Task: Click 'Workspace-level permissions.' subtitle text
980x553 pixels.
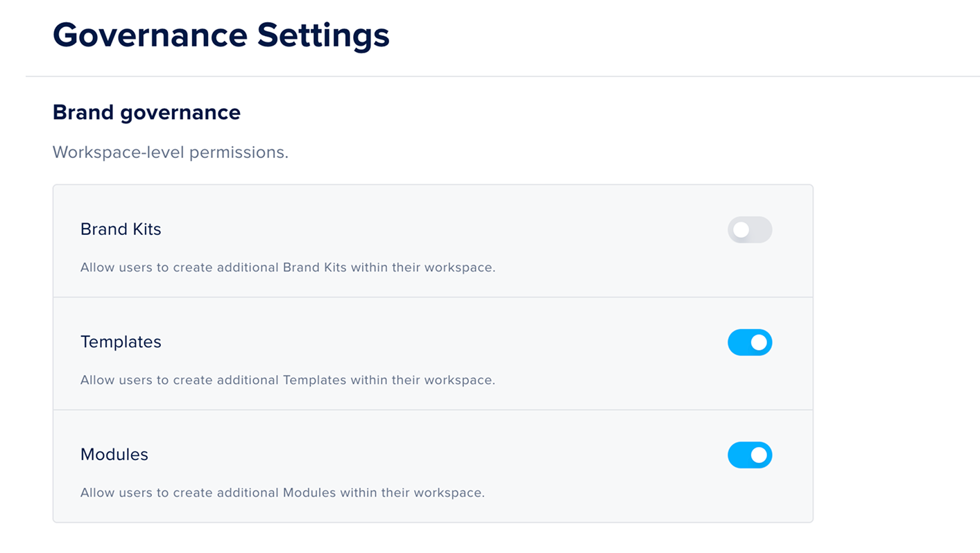Action: (x=171, y=152)
